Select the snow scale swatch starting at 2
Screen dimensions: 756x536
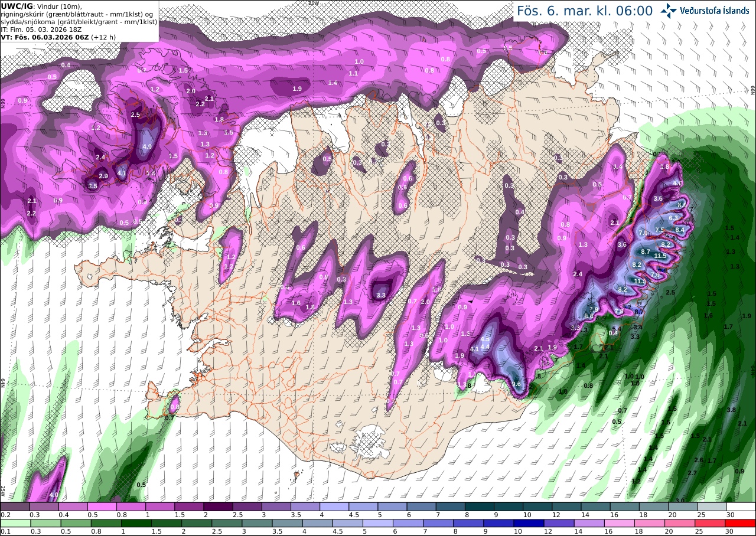218,506
